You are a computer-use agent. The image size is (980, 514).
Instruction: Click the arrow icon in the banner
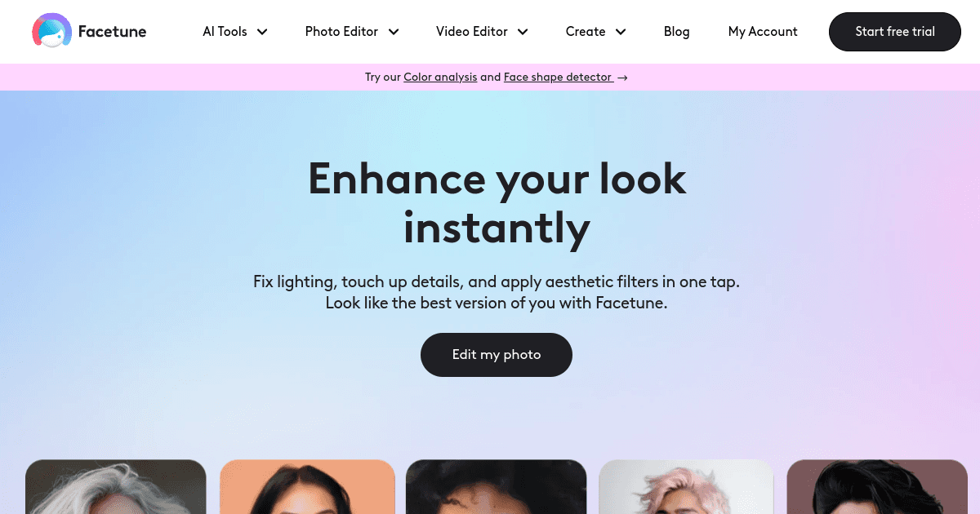click(x=622, y=78)
